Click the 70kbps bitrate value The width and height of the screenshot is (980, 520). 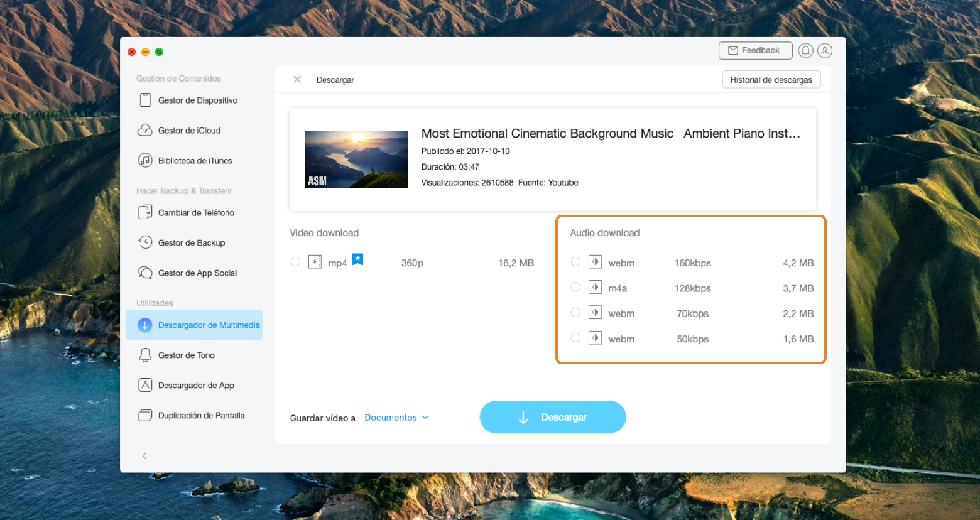(x=693, y=313)
